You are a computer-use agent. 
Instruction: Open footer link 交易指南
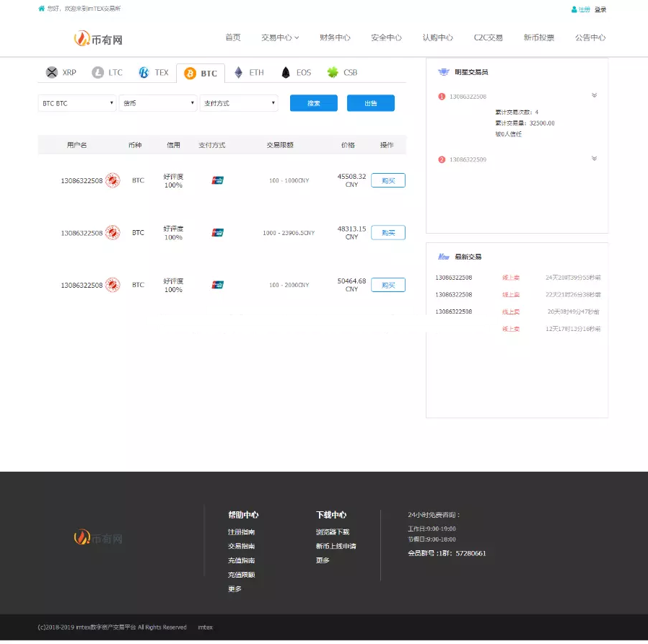[x=241, y=546]
